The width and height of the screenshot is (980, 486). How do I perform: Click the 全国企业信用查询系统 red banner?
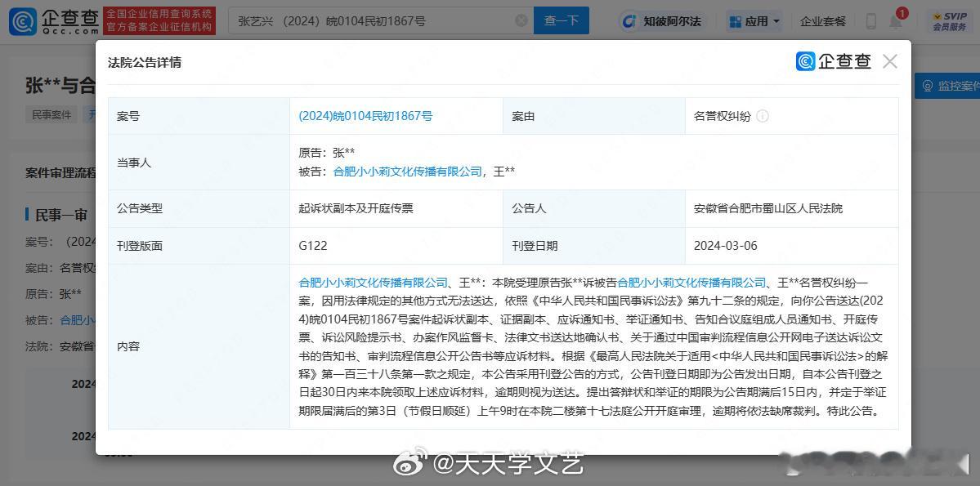click(x=159, y=20)
